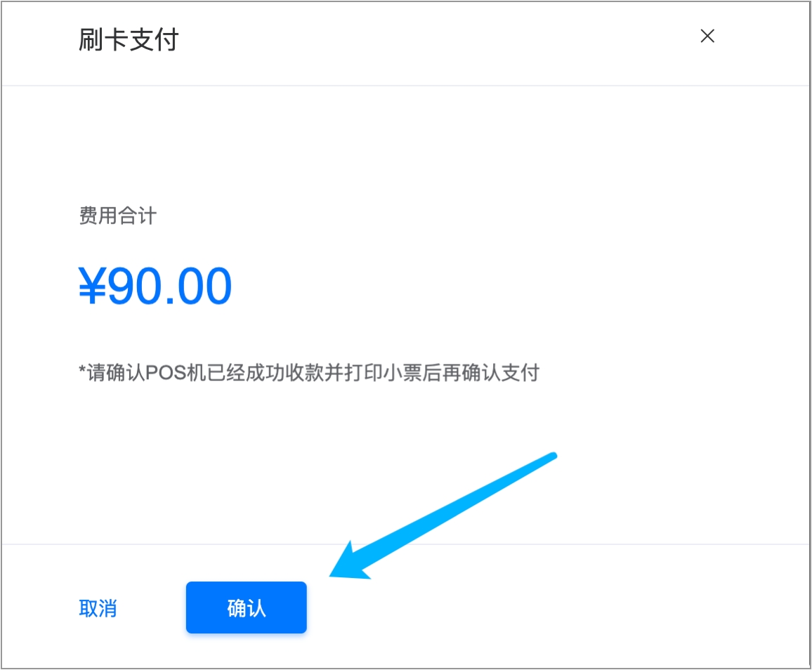The image size is (812, 670).
Task: Click the asterisk before the reminder note
Action: tap(81, 369)
